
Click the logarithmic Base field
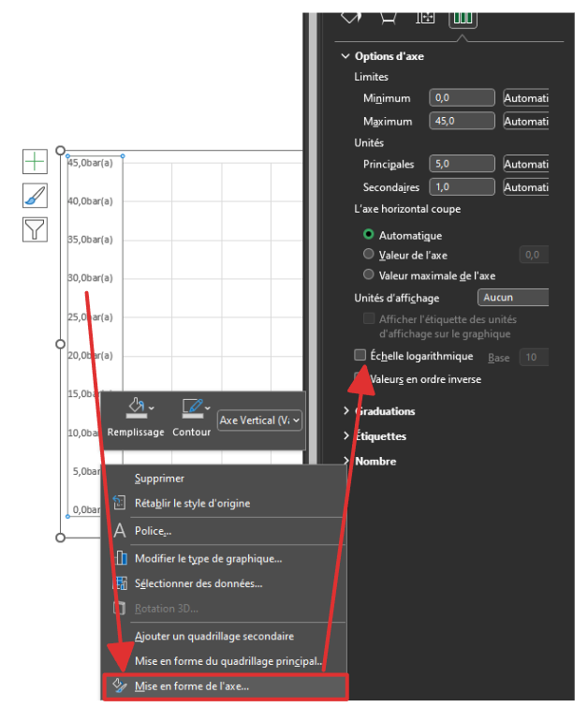pyautogui.click(x=535, y=357)
